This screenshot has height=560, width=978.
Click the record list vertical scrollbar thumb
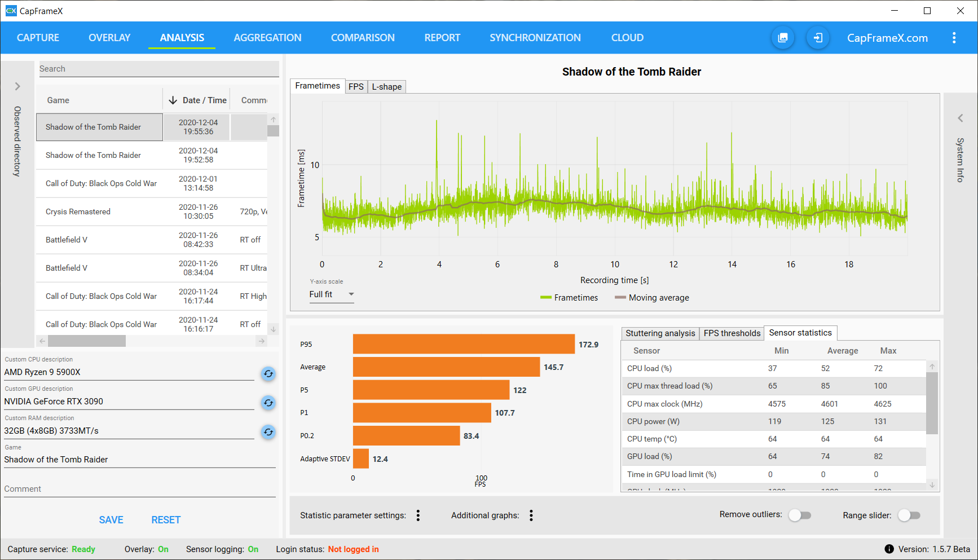[274, 131]
